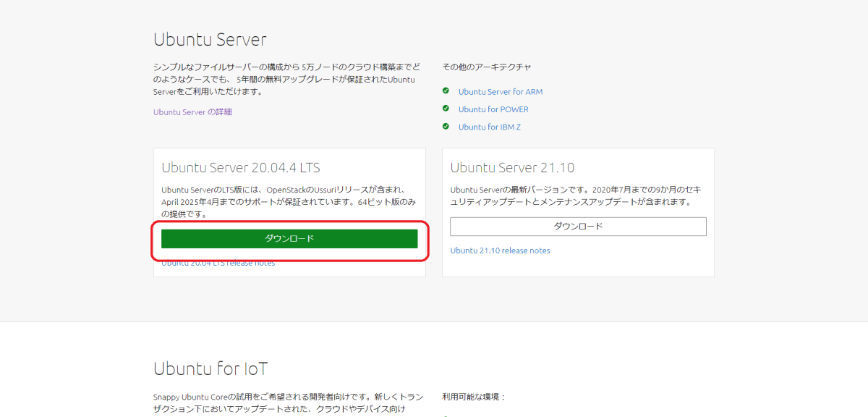Open Ubuntu 20.04 LTS release notes link

pyautogui.click(x=218, y=263)
